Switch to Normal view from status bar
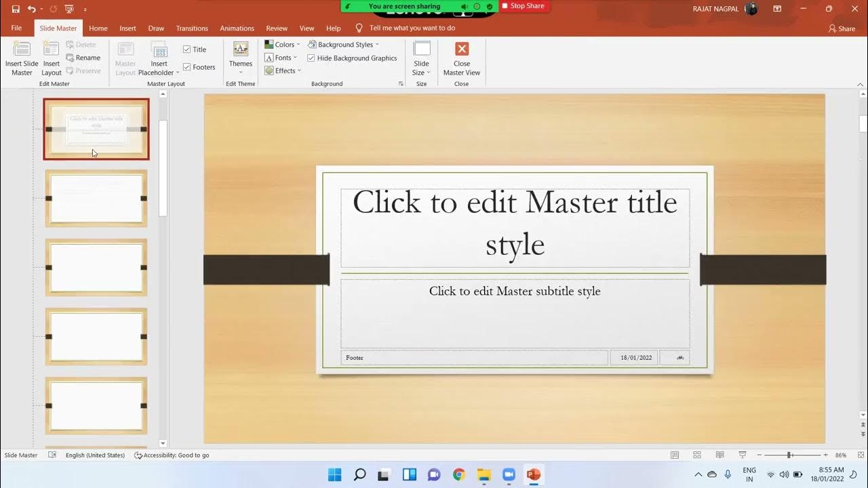This screenshot has height=488, width=868. click(675, 455)
